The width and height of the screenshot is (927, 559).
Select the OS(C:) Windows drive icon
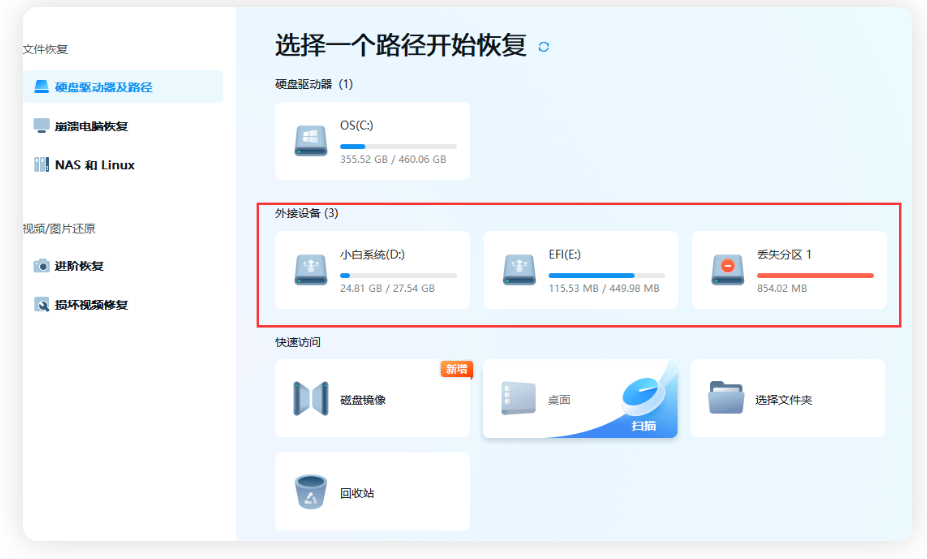click(x=311, y=141)
